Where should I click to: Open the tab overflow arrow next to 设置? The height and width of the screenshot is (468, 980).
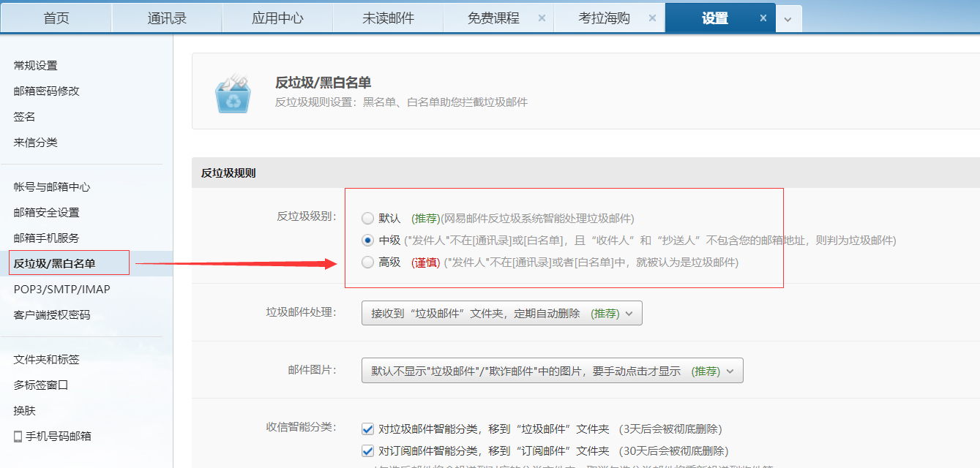788,17
